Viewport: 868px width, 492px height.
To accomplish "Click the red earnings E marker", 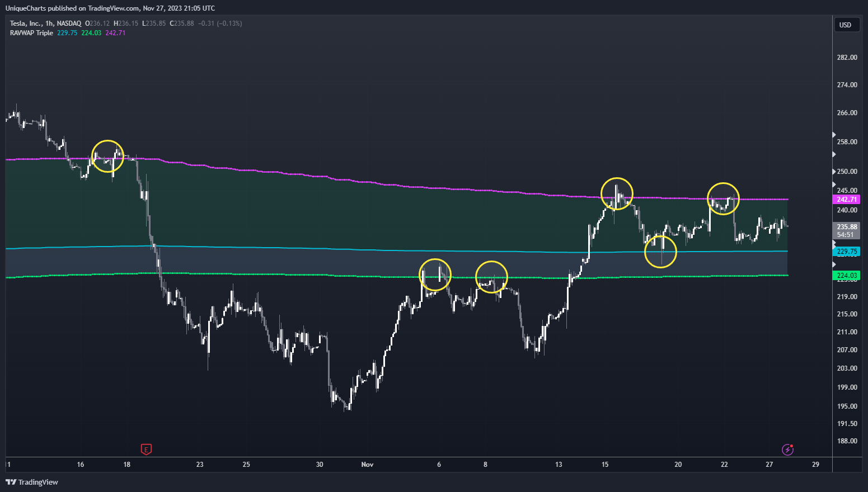I will (x=146, y=449).
